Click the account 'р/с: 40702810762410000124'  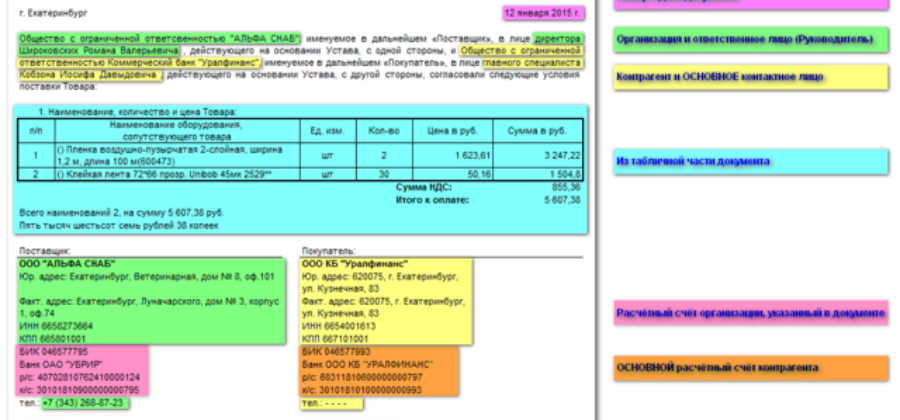pyautogui.click(x=79, y=377)
